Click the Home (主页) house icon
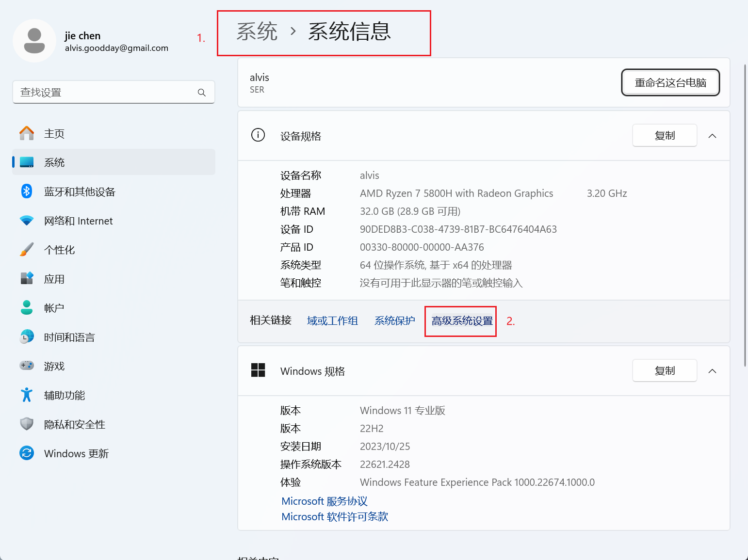 pos(27,133)
